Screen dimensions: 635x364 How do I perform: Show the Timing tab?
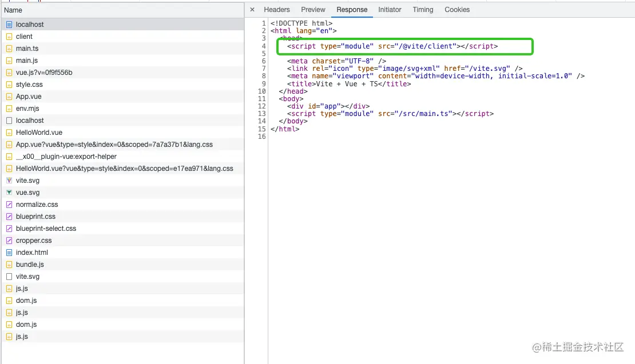pos(423,9)
